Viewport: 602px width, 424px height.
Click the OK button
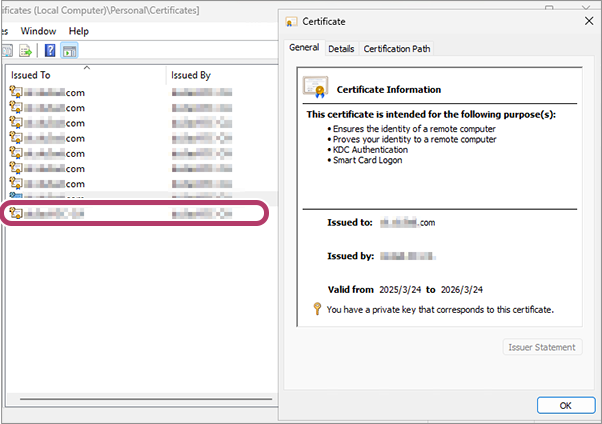click(566, 405)
